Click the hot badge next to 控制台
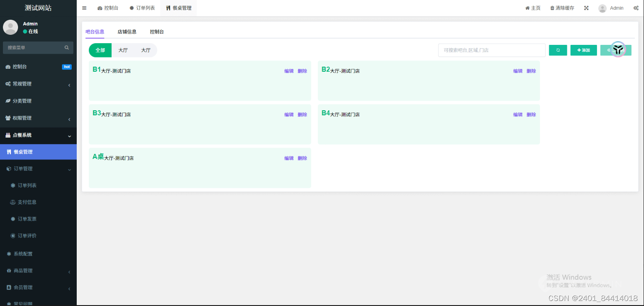Image resolution: width=644 pixels, height=306 pixels. click(x=67, y=67)
